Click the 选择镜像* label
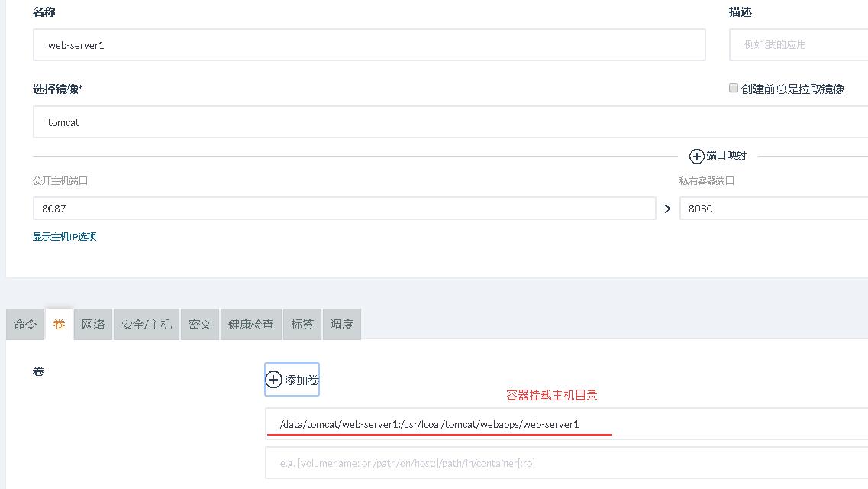Viewport: 868px width, 489px height. click(57, 89)
